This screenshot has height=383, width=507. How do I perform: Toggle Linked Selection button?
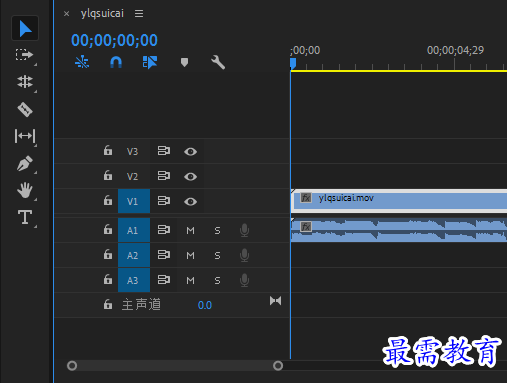[x=150, y=62]
